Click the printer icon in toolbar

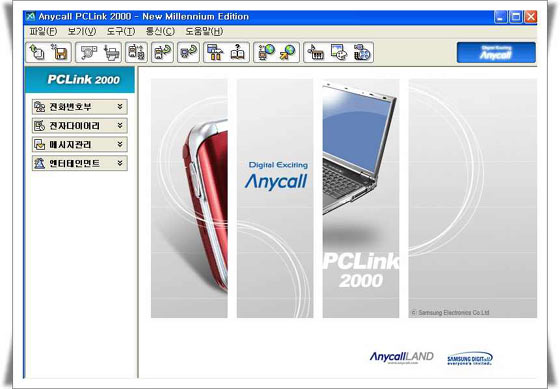[x=111, y=53]
